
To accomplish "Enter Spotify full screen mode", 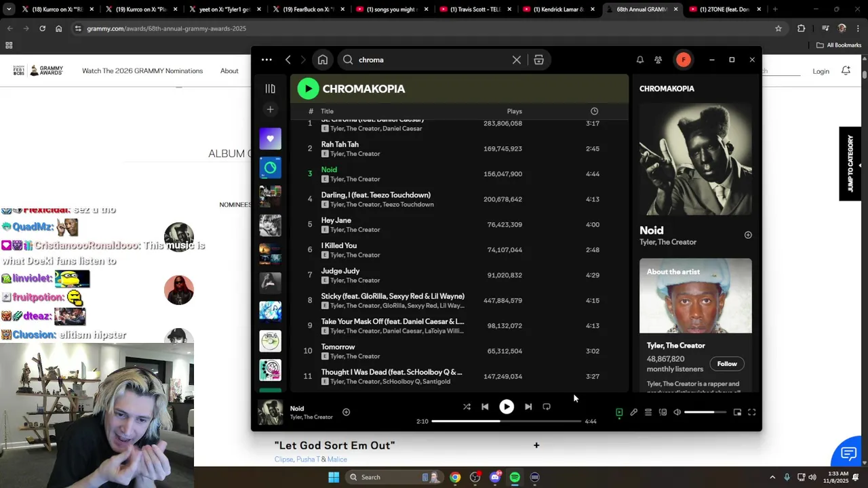I will pyautogui.click(x=751, y=412).
